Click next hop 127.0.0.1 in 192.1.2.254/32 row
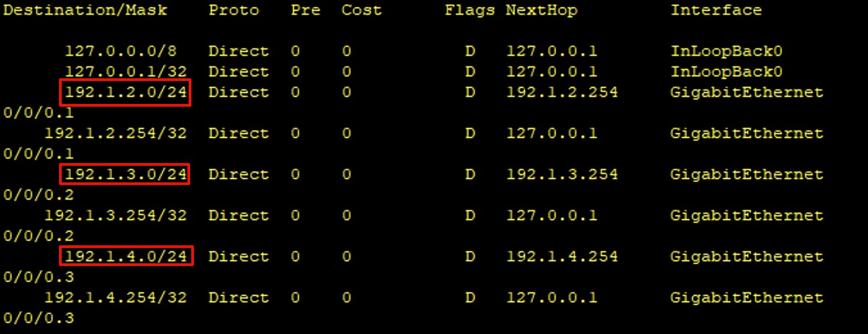This screenshot has height=334, width=868. click(552, 134)
